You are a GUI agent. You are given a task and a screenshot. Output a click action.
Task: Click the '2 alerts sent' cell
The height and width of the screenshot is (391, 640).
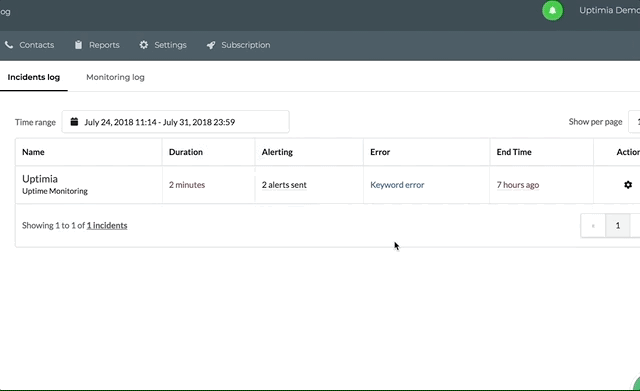pos(284,185)
